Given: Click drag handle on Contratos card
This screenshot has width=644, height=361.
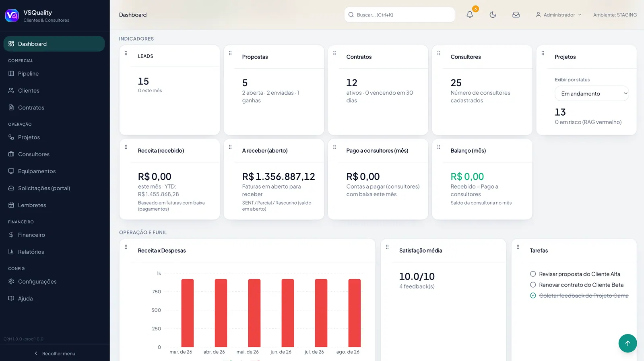Looking at the screenshot, I should (x=334, y=53).
